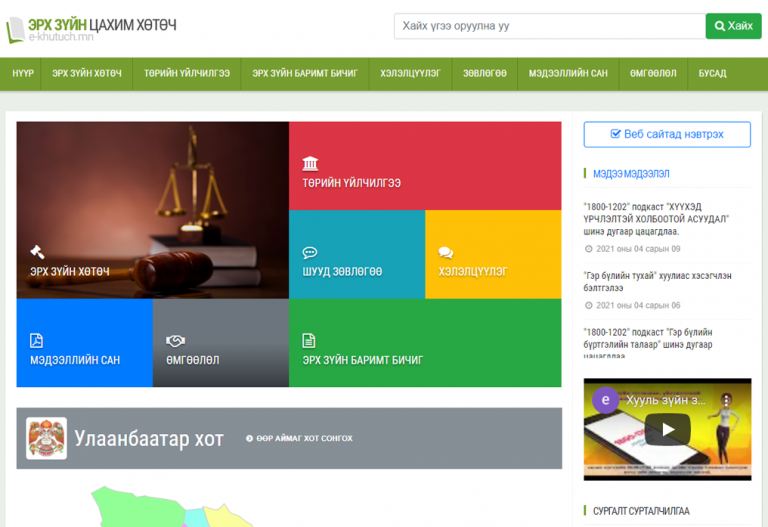This screenshot has height=527, width=768.
Task: Click the document icon above ЭРХ ЗҮЙН БАРИМТ БИЧИГ
Action: [310, 340]
